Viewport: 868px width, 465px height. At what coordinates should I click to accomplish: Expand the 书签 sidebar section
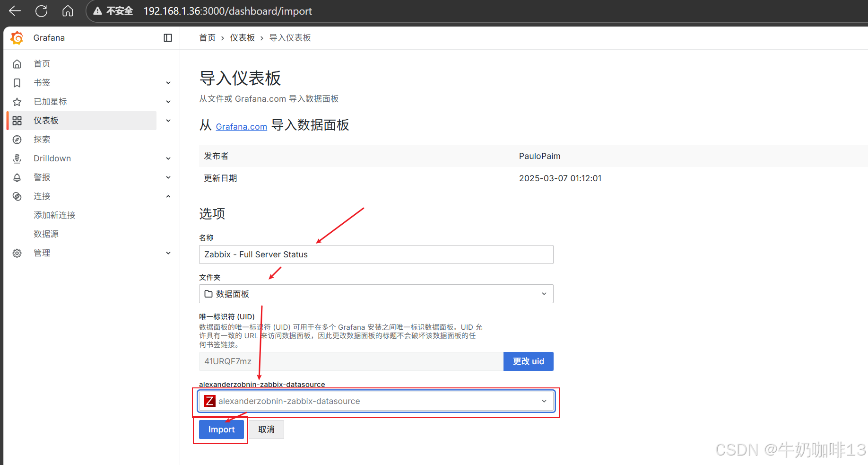[168, 83]
